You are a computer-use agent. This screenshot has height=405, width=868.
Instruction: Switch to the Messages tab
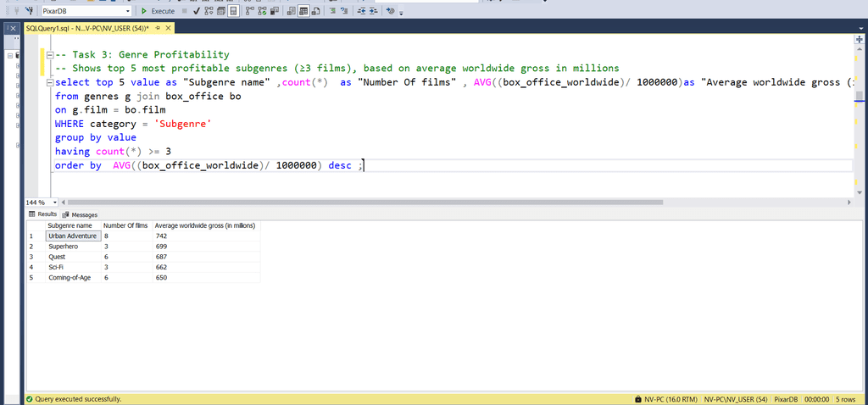(x=81, y=214)
